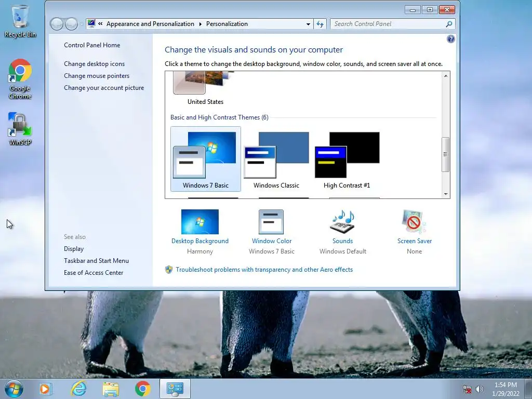This screenshot has width=532, height=399.
Task: Click the theme list scroll down arrow
Action: [x=445, y=194]
